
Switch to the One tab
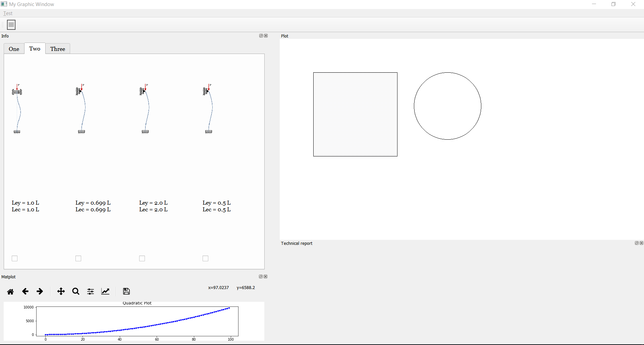[x=13, y=49]
